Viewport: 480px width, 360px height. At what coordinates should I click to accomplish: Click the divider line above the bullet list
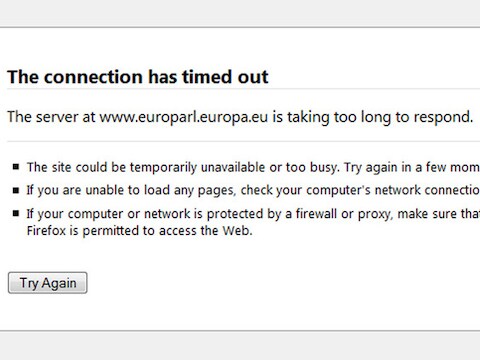[243, 141]
